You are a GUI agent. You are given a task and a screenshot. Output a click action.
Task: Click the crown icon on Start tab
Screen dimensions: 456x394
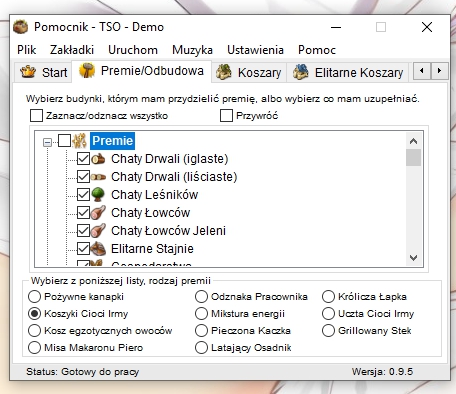click(28, 72)
